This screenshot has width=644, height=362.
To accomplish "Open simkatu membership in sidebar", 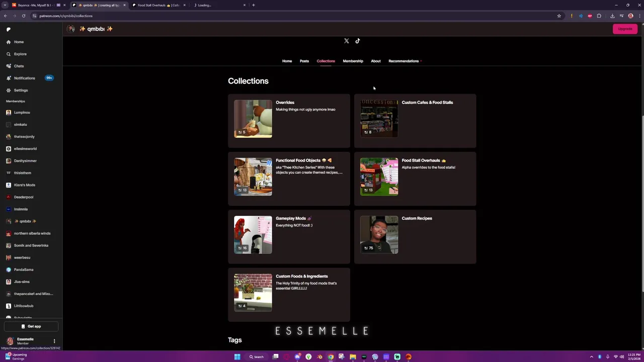I will point(20,124).
